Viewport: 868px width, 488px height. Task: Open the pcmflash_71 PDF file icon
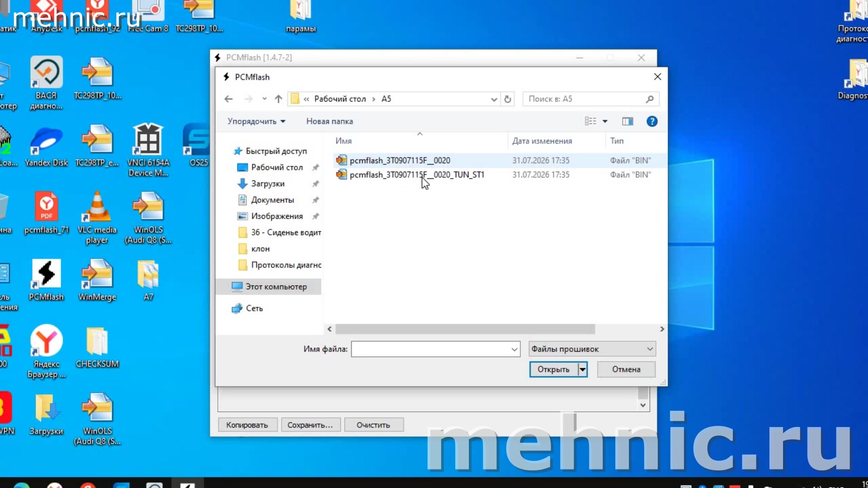tap(47, 213)
